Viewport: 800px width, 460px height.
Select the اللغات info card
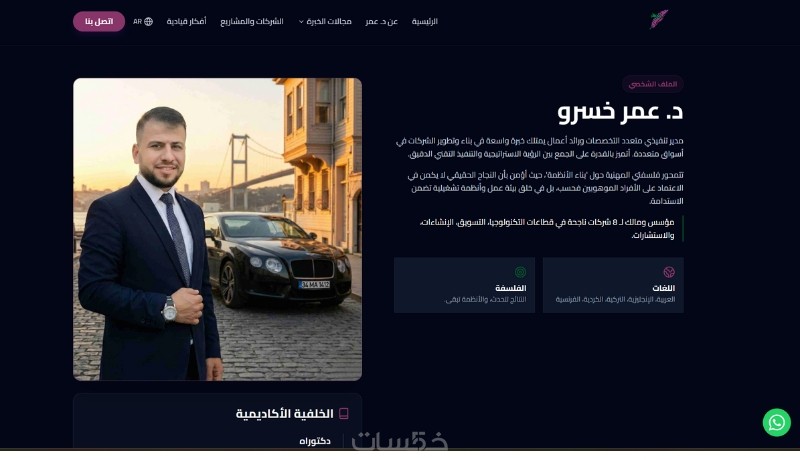[613, 285]
